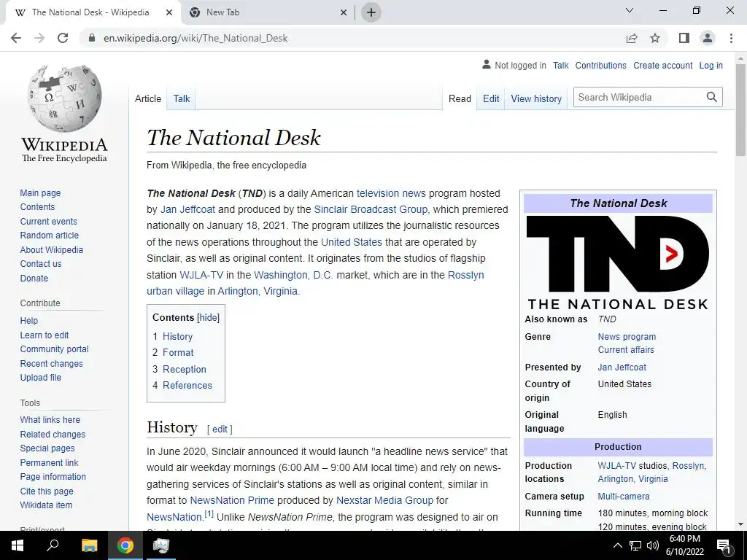747x560 pixels.
Task: Open the View history tab
Action: pos(536,98)
